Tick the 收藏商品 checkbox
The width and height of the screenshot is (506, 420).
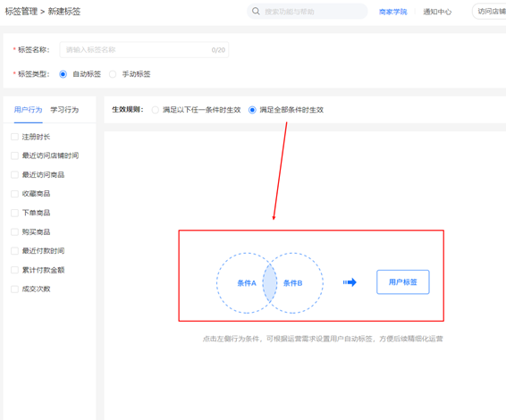pyautogui.click(x=14, y=194)
